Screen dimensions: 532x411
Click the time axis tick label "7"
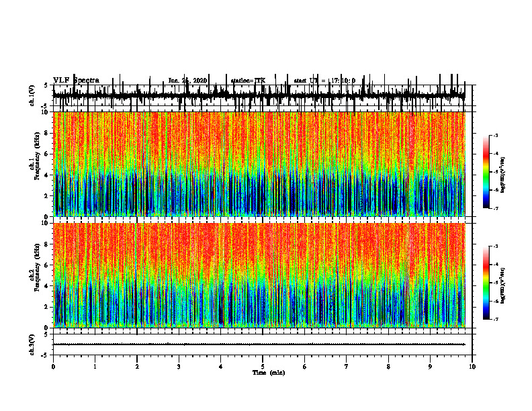347,367
